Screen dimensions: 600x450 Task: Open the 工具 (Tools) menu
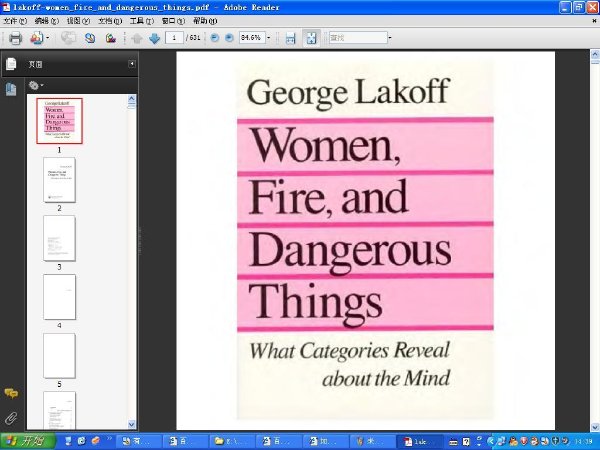[142, 21]
